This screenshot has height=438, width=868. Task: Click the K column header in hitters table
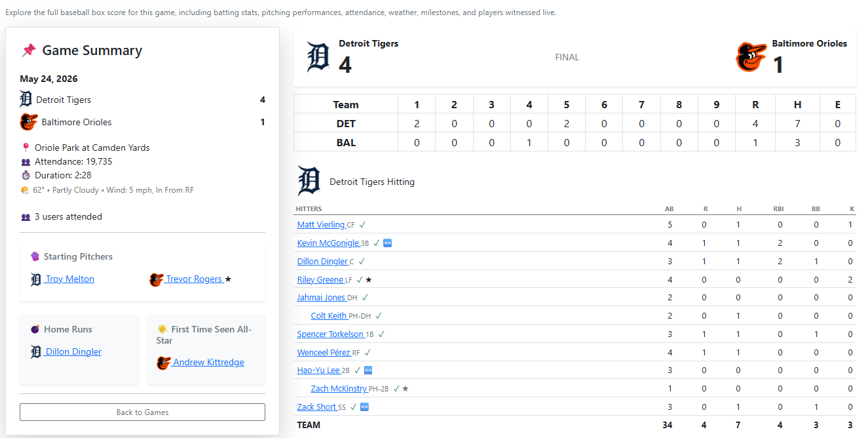[852, 209]
